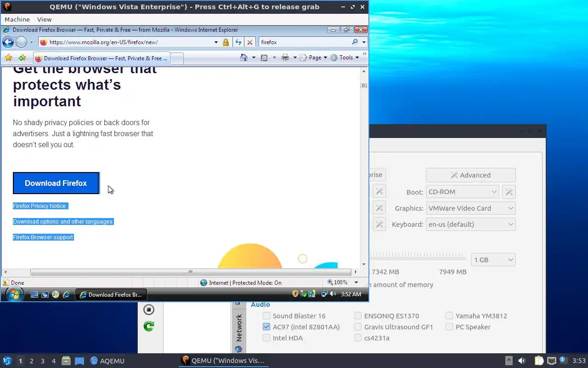The height and width of the screenshot is (368, 588).
Task: Select the 'Download Firefox Browser' IE tab
Action: (102, 58)
